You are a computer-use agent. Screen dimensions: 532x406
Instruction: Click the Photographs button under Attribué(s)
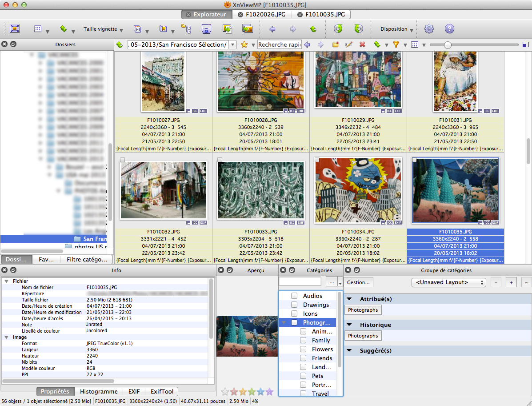coord(363,310)
